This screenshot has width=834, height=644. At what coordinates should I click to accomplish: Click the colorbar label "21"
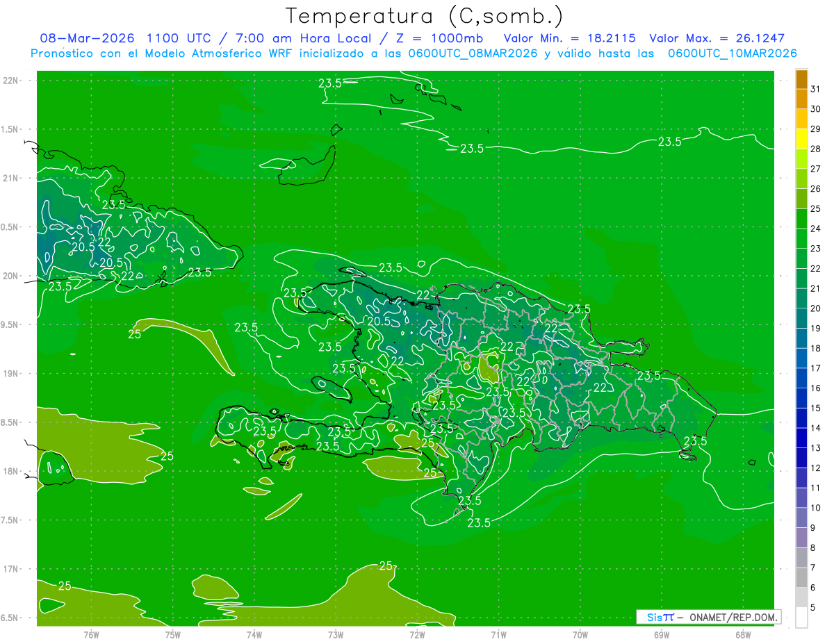click(x=815, y=288)
